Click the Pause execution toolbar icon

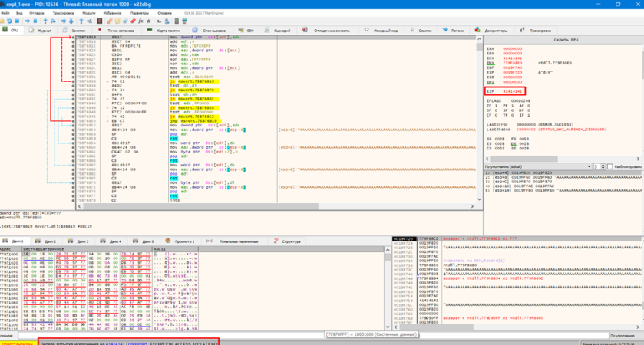coord(35,21)
